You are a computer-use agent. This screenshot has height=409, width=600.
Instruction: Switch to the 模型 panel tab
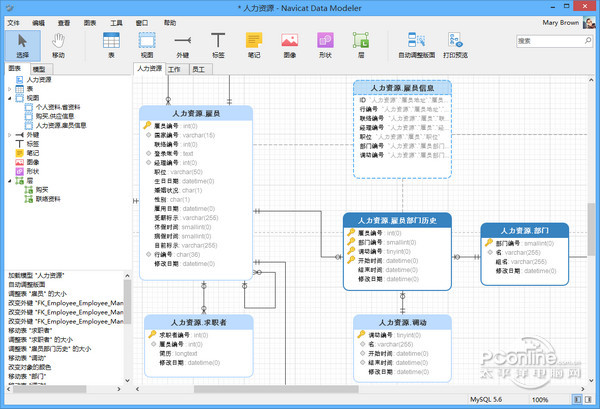[39, 69]
